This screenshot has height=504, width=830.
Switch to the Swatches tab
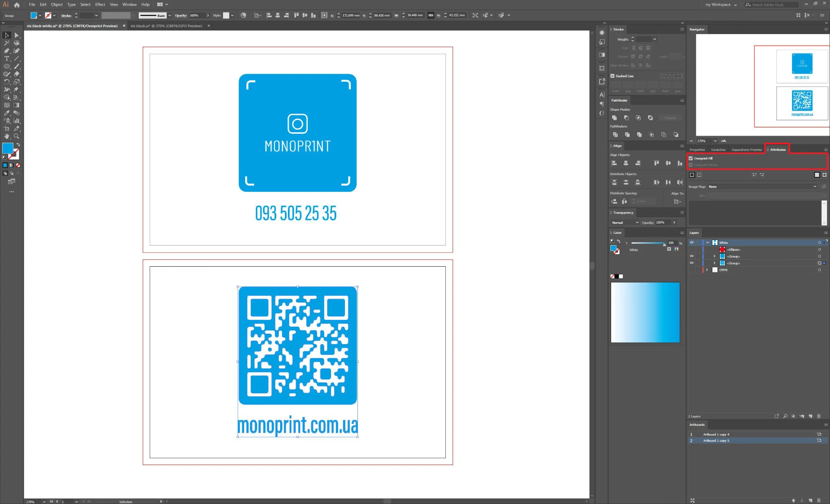coord(718,150)
